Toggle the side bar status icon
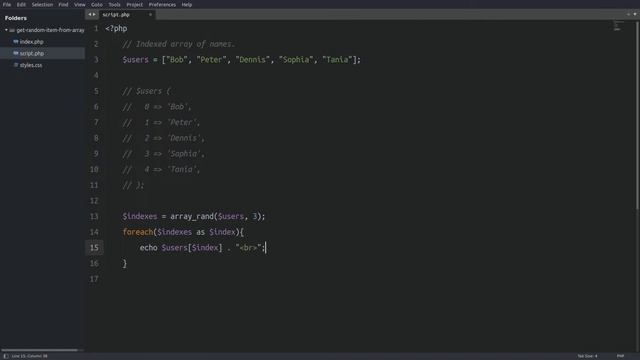Viewport: 640px width, 360px height. tap(6, 356)
